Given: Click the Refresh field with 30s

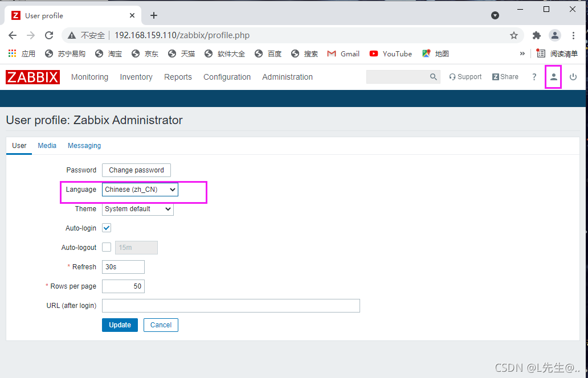Looking at the screenshot, I should pyautogui.click(x=123, y=267).
